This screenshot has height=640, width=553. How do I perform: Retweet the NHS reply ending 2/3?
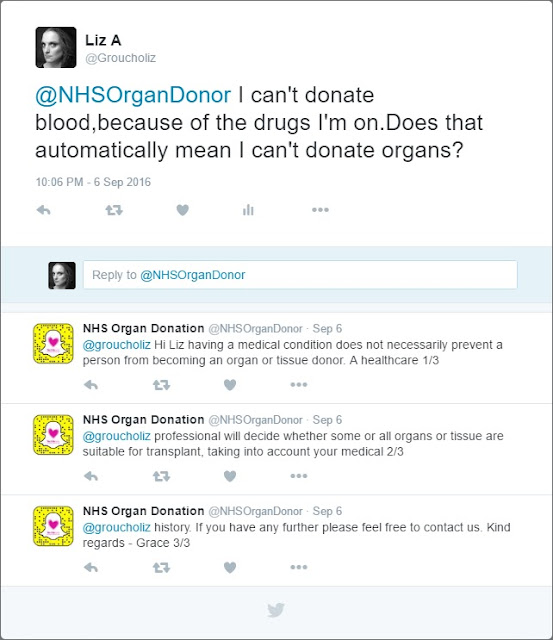pyautogui.click(x=161, y=476)
